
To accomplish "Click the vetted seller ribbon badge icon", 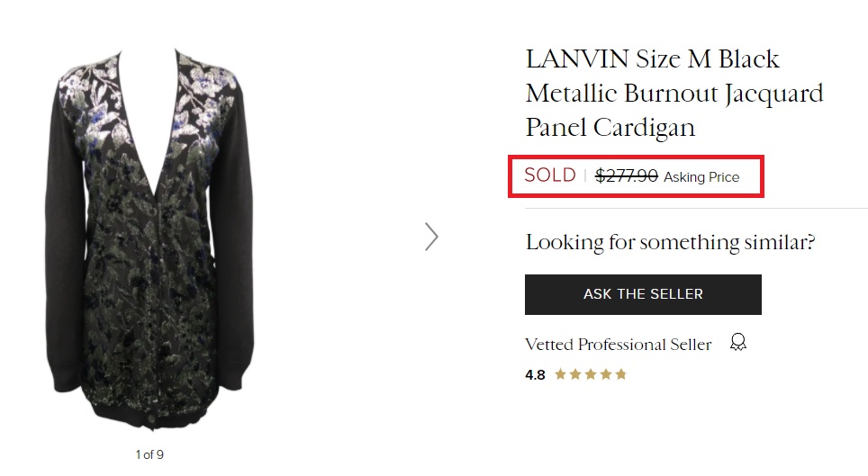I will [x=738, y=343].
